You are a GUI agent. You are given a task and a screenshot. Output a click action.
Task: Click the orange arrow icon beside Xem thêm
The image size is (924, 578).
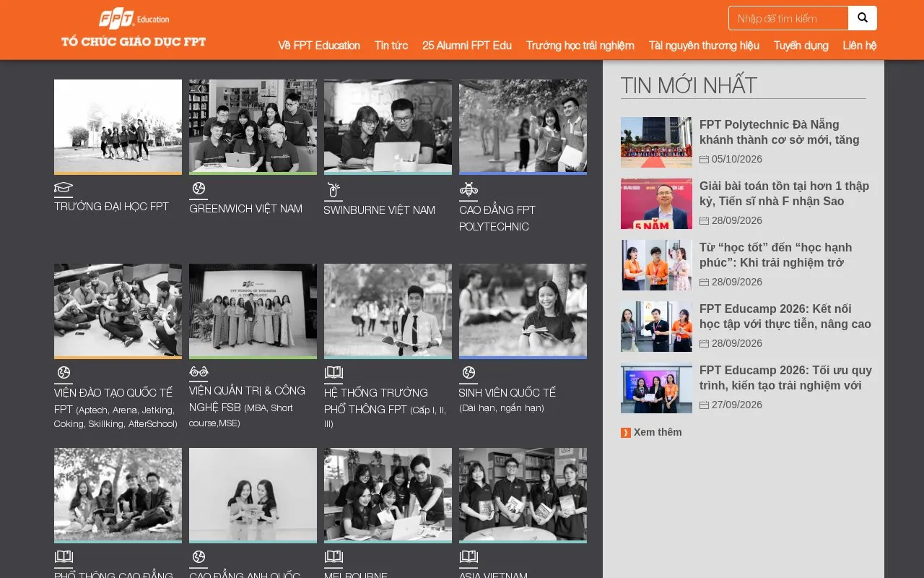(x=626, y=433)
